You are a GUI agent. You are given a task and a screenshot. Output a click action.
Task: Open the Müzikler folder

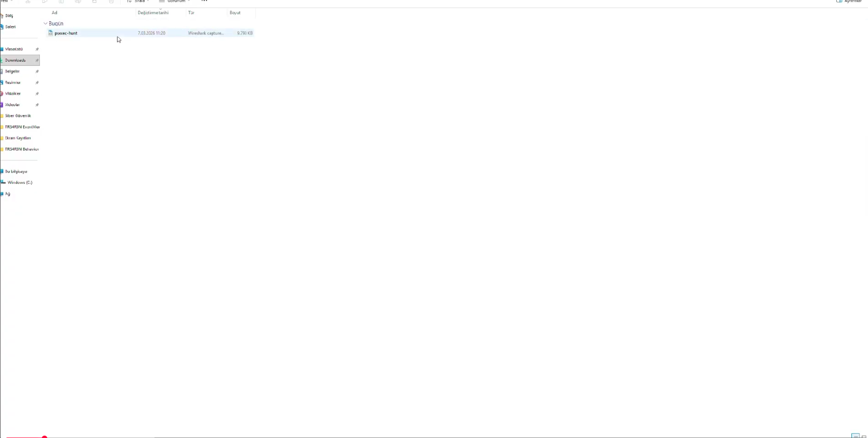(x=13, y=94)
